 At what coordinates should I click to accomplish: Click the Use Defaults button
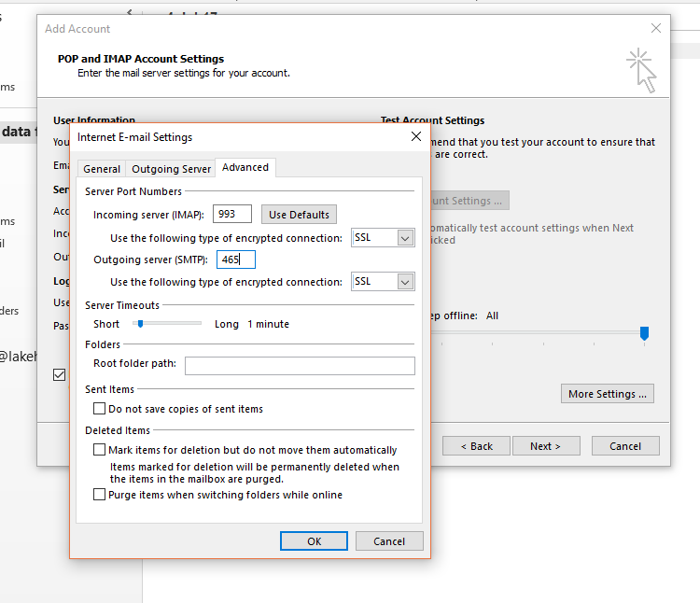click(299, 215)
